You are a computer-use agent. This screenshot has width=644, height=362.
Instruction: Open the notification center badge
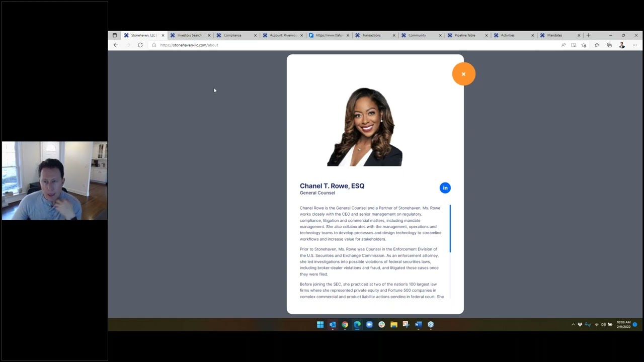point(635,324)
